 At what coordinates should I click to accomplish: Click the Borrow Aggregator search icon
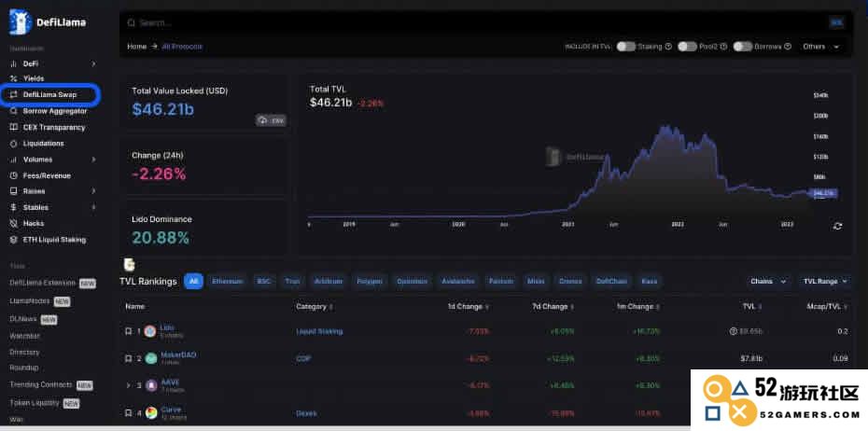[x=13, y=111]
